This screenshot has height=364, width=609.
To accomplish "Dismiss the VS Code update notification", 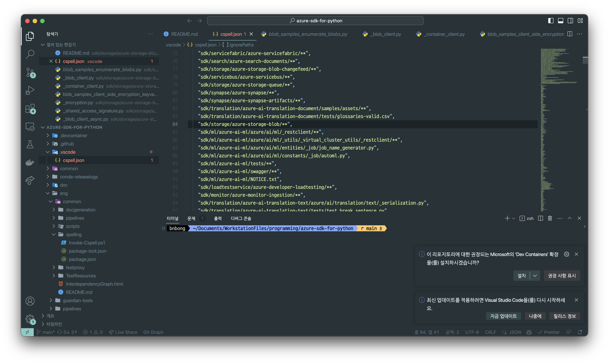I will [576, 300].
